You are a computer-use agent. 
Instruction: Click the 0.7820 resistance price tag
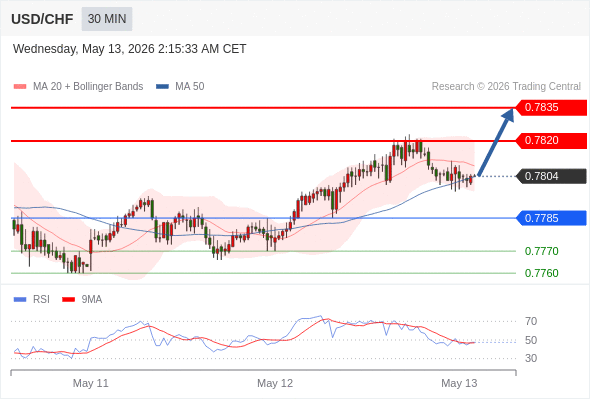(x=551, y=141)
